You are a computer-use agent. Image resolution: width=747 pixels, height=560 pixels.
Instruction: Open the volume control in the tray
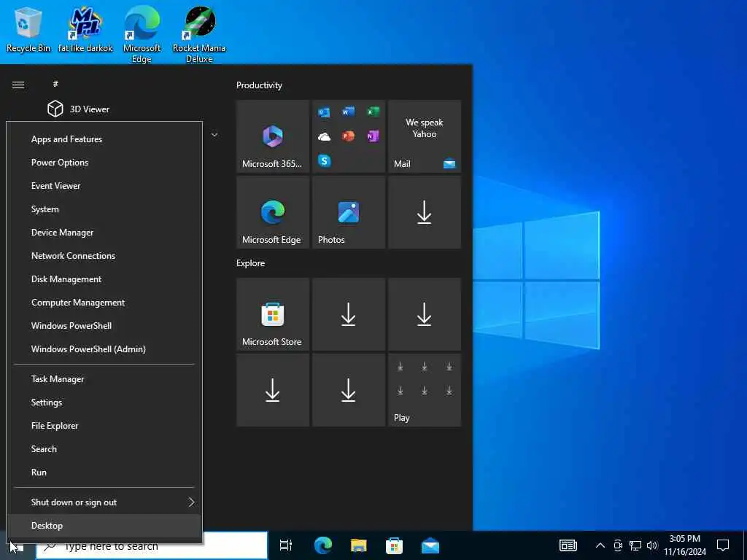tap(652, 545)
